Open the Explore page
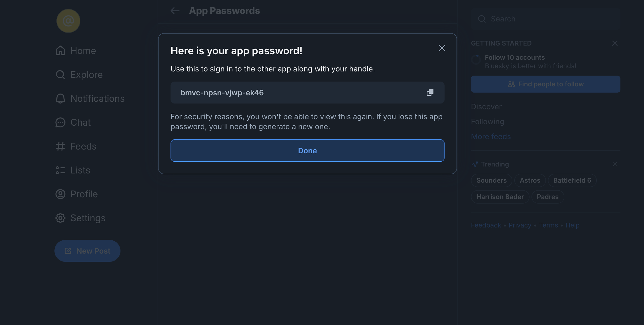 coord(79,75)
